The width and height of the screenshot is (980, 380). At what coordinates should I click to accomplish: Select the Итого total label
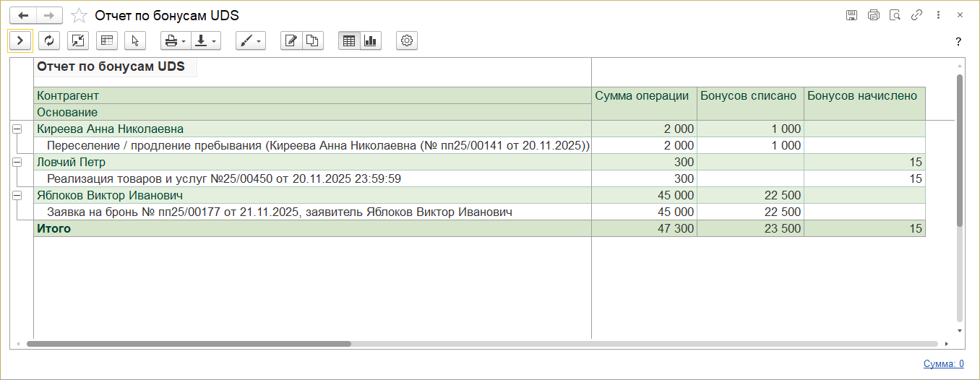coord(54,228)
